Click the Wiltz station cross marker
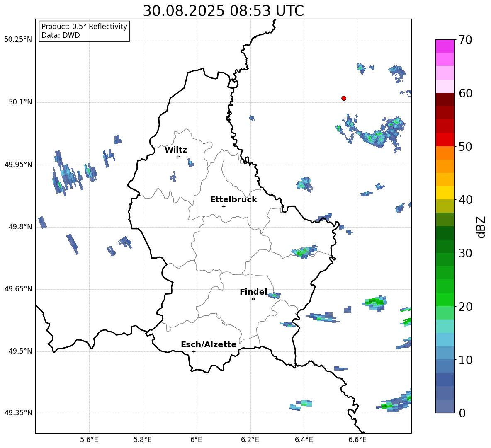Viewport: 491px width, 448px height. click(x=178, y=157)
